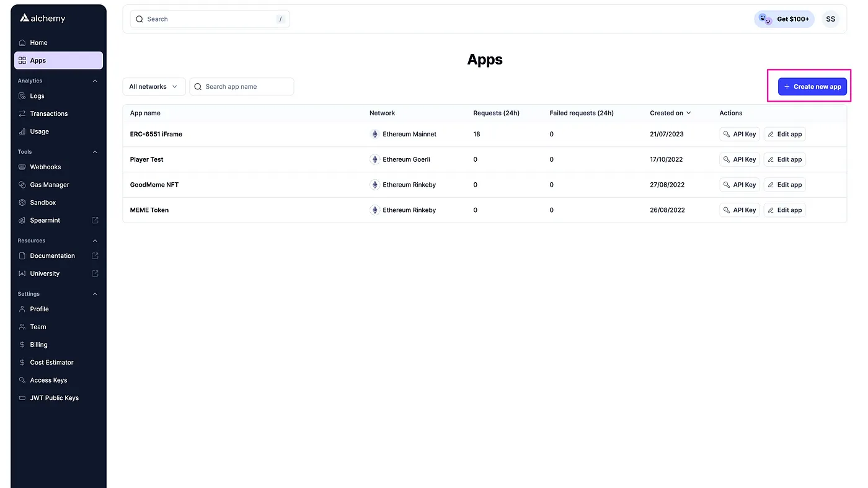The width and height of the screenshot is (868, 488).
Task: Click the magnifier icon in top Search bar
Action: 139,19
